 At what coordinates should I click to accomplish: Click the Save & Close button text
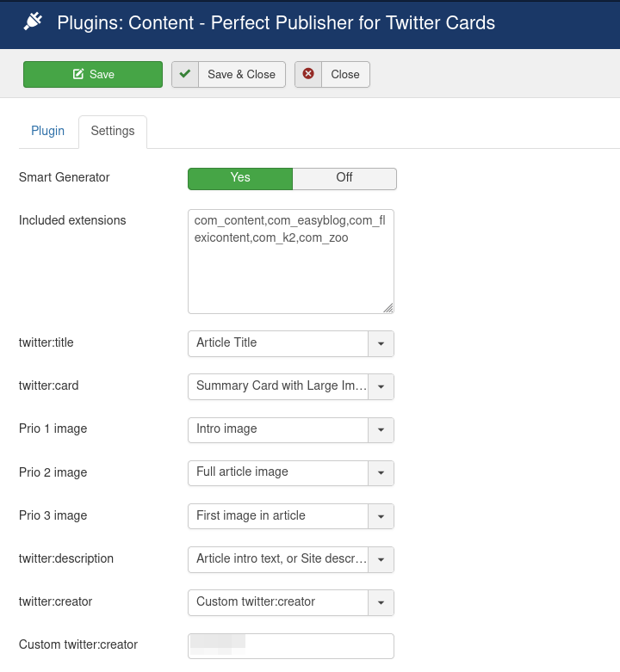pyautogui.click(x=241, y=74)
